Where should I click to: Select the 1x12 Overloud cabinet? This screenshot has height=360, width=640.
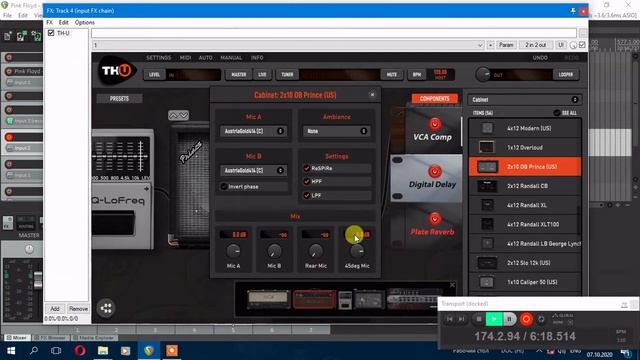click(x=525, y=147)
